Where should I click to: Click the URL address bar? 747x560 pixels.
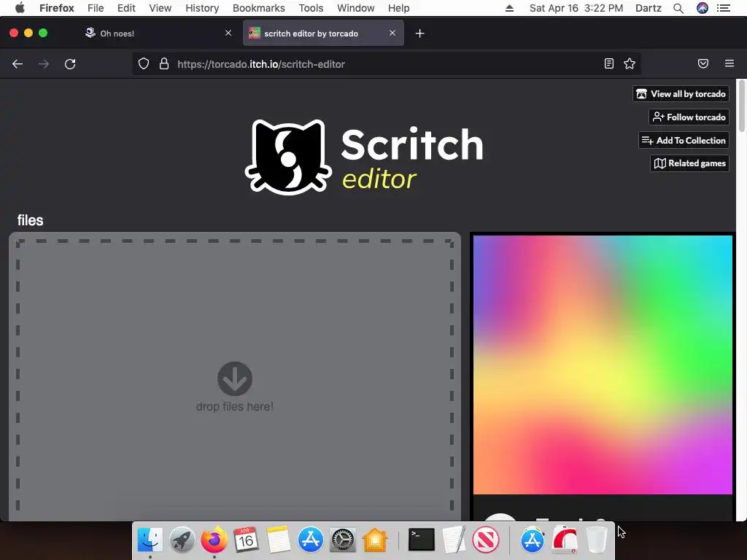386,64
